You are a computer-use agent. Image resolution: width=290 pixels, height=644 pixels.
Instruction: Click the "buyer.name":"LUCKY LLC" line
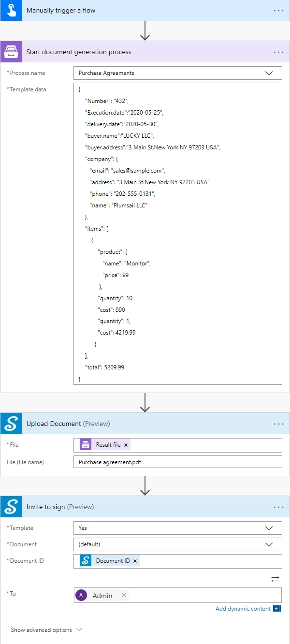coord(120,135)
